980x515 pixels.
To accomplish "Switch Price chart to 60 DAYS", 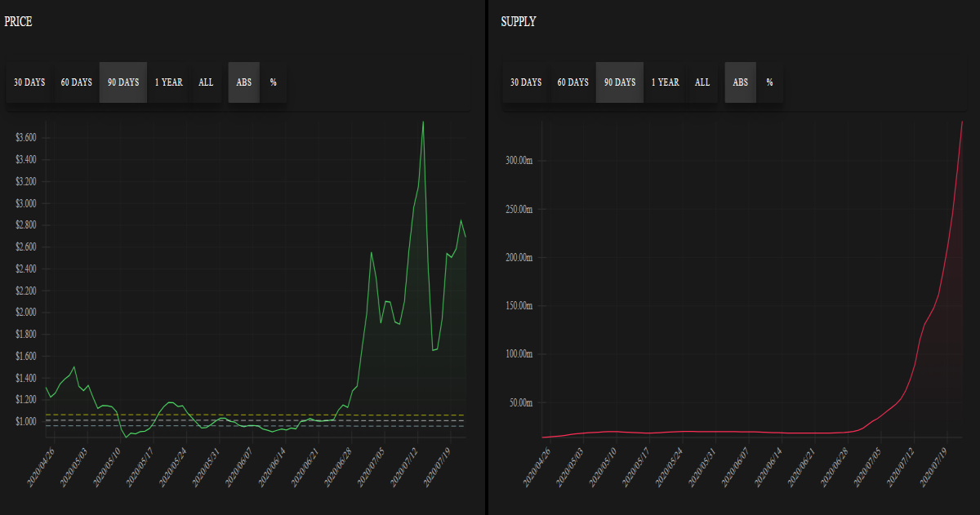I will (76, 82).
